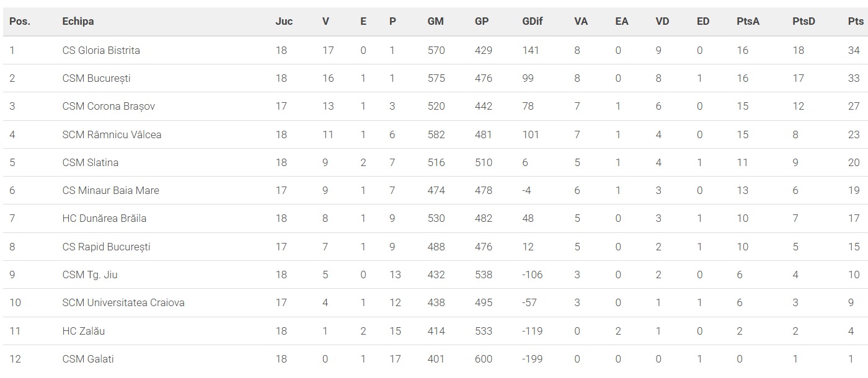Select CSM Galati in last place
The width and height of the screenshot is (868, 378).
coord(88,359)
